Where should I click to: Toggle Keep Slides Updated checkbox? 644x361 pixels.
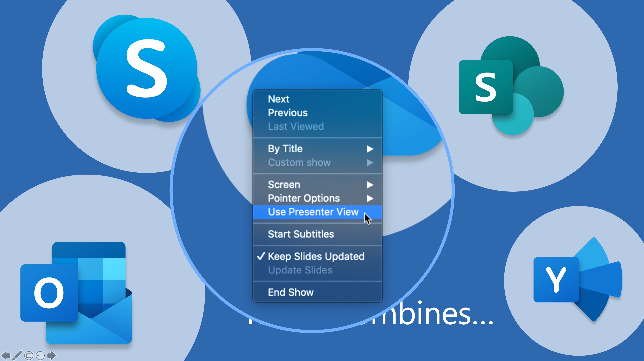coord(316,256)
